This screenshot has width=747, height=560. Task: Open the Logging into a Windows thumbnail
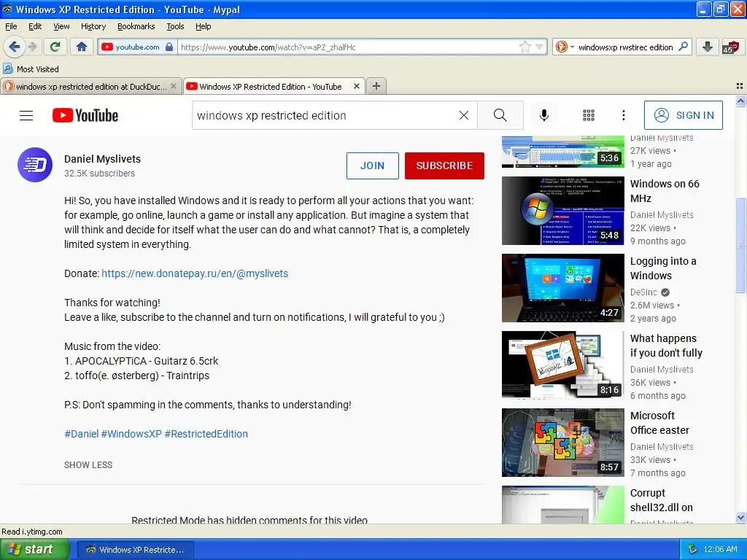(x=563, y=288)
